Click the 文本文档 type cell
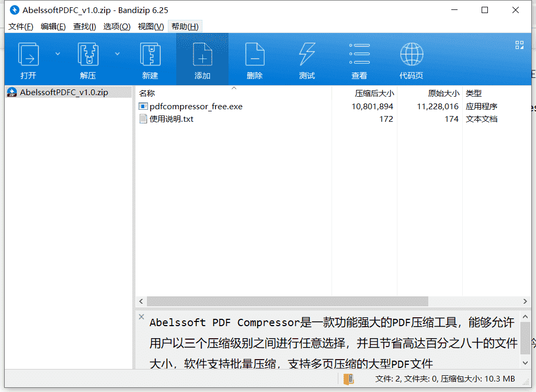This screenshot has width=536, height=392. click(x=481, y=119)
